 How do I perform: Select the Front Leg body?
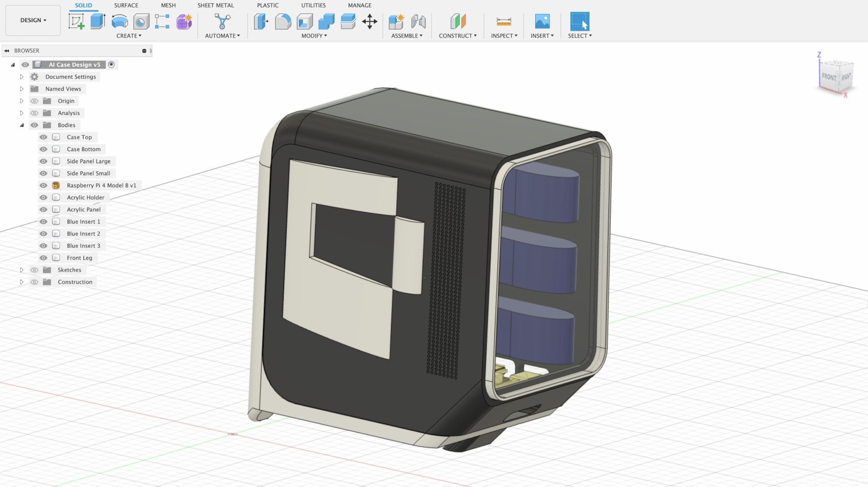pyautogui.click(x=80, y=258)
